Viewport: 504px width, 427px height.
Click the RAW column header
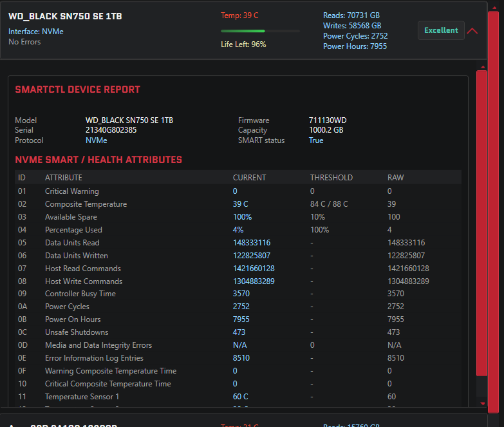click(x=396, y=178)
